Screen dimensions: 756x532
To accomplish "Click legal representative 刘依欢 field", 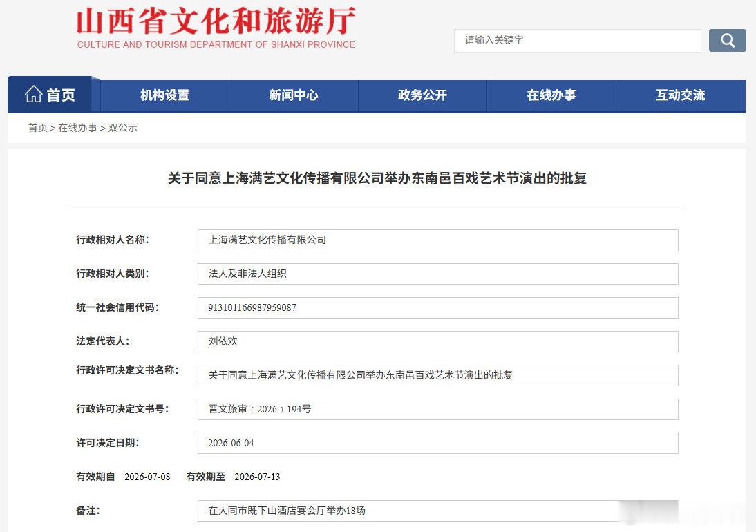I will 438,341.
